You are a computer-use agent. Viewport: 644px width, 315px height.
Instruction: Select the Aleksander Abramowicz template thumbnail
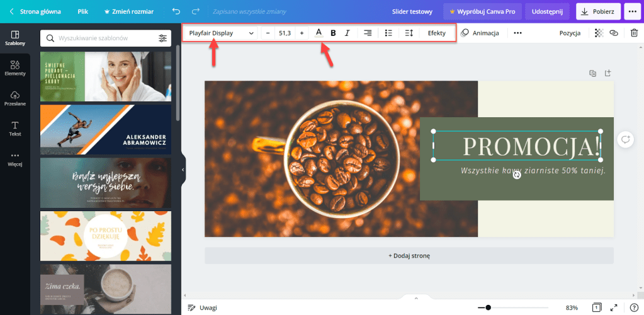tap(106, 129)
